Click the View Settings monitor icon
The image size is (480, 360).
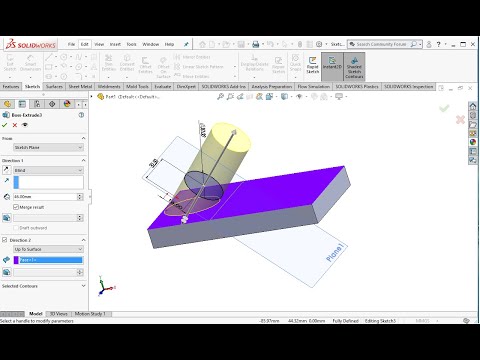339,97
